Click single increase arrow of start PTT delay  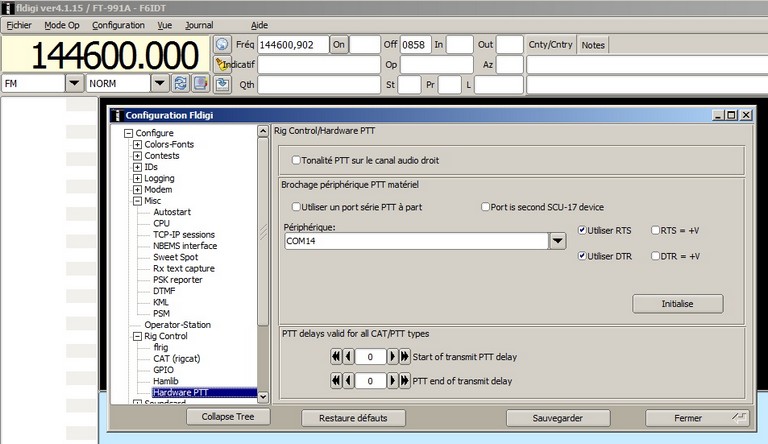click(392, 357)
